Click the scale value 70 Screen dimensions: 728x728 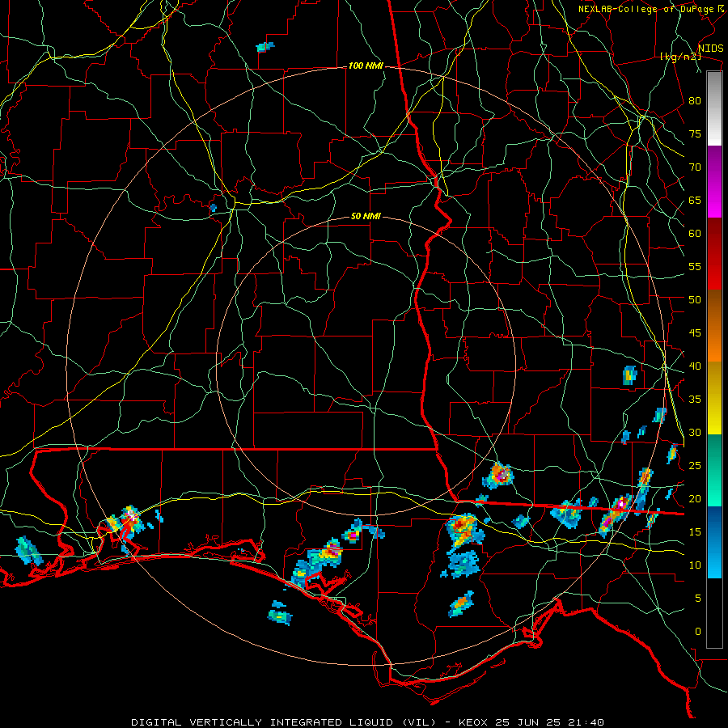click(x=695, y=167)
